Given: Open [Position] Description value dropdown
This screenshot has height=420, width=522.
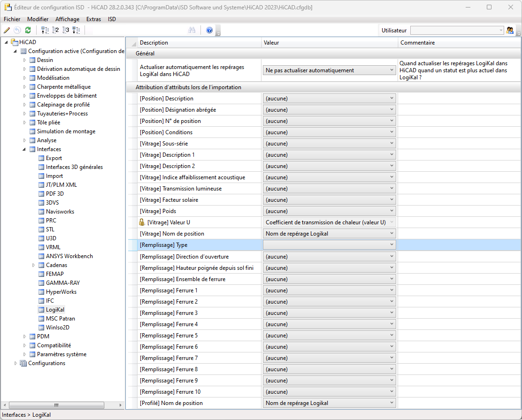Looking at the screenshot, I should click(x=329, y=99).
